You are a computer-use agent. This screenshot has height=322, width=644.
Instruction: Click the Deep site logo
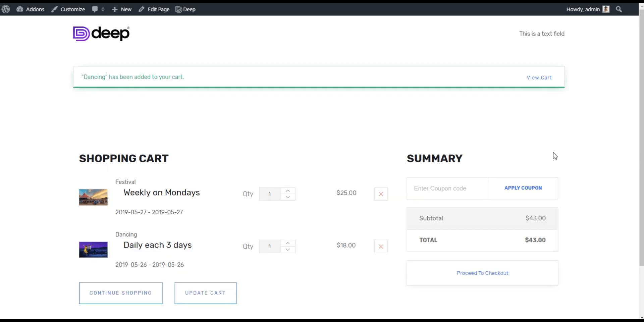(x=101, y=34)
